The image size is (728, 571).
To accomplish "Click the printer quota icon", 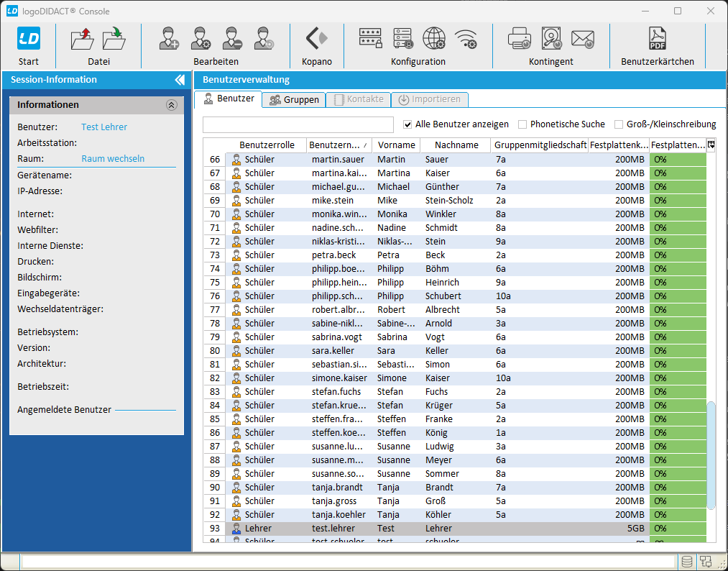I will point(520,38).
